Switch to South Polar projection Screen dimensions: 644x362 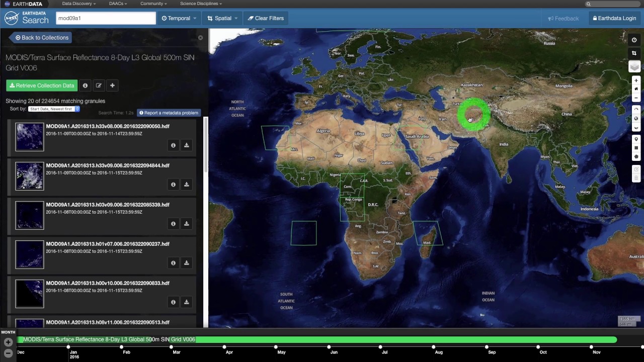tap(636, 128)
